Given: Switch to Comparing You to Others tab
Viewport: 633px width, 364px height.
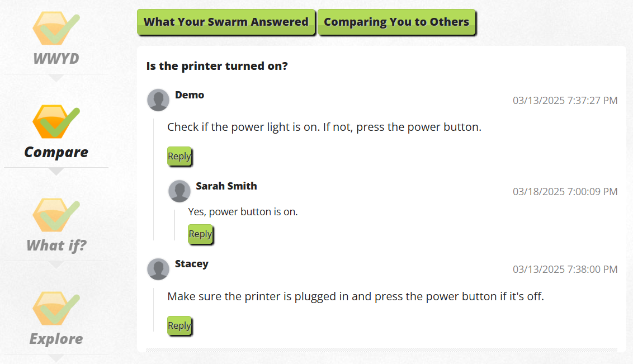Looking at the screenshot, I should tap(396, 22).
